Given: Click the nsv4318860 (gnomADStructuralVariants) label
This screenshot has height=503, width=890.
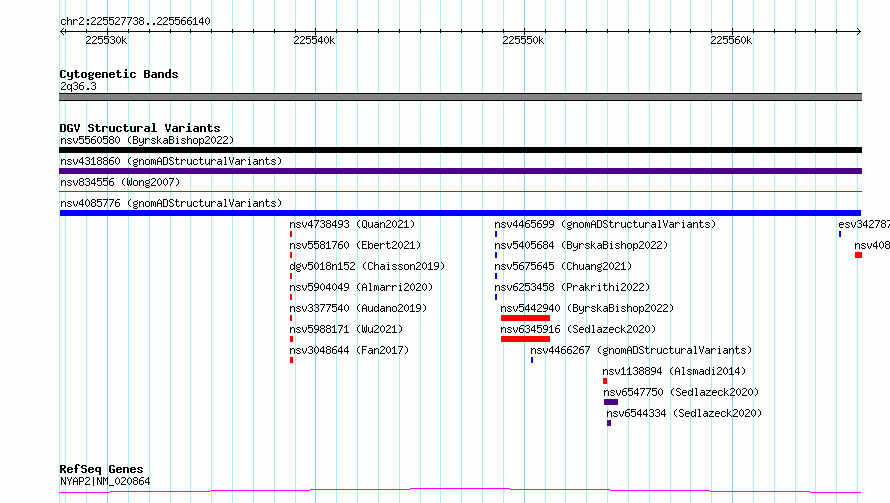Looking at the screenshot, I should (171, 161).
